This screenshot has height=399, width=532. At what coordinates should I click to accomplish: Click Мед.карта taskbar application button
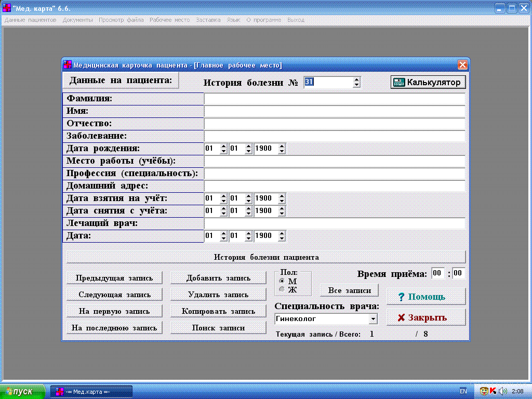click(x=91, y=391)
